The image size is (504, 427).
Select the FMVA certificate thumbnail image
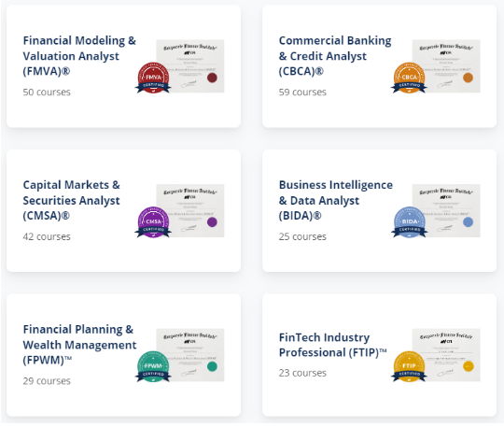coord(190,66)
